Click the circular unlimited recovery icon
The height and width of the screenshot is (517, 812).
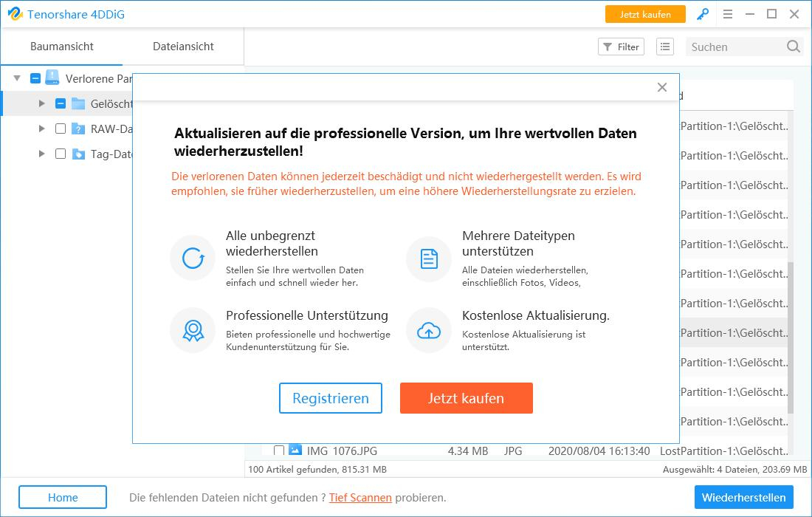(193, 258)
